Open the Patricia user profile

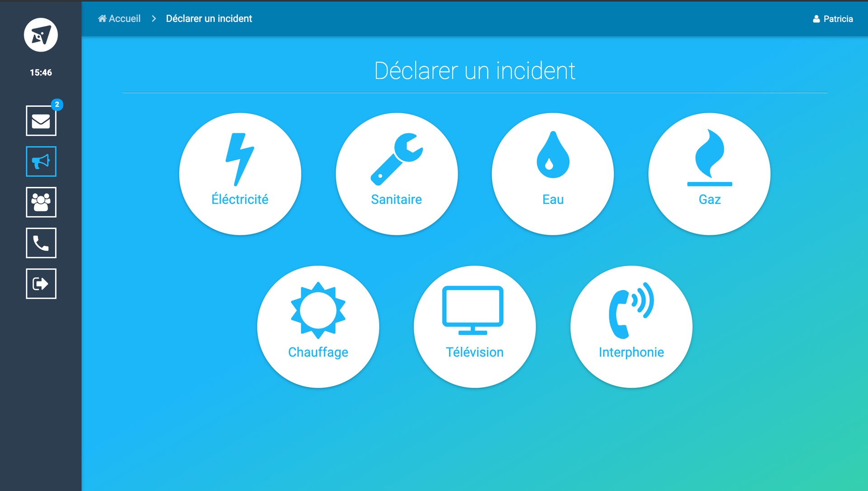click(x=833, y=19)
